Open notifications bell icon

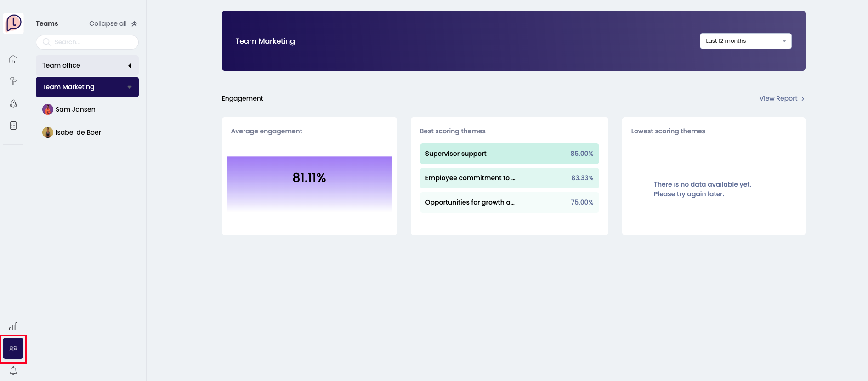pos(13,370)
